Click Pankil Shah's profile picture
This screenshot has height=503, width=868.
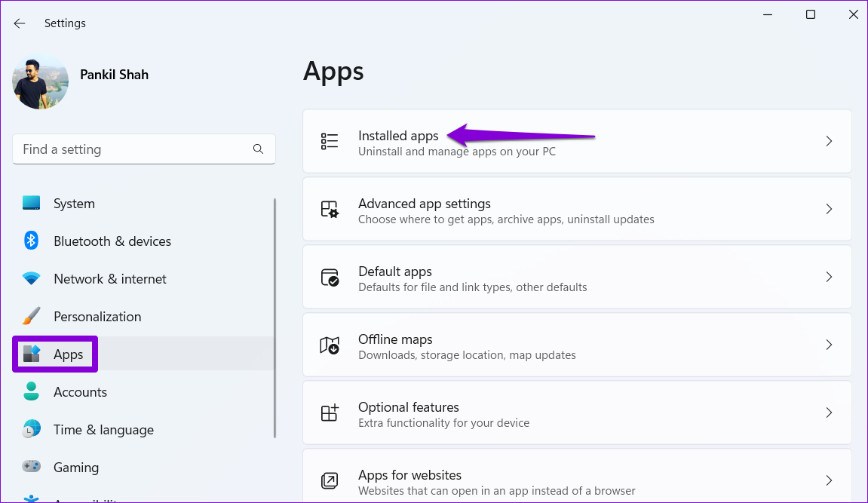coord(40,83)
